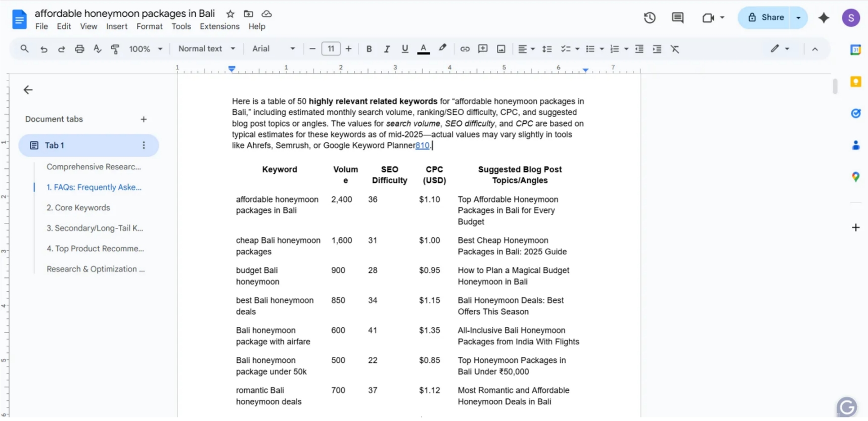The height and width of the screenshot is (421, 868).
Task: Select the paint format tool
Action: [x=115, y=49]
